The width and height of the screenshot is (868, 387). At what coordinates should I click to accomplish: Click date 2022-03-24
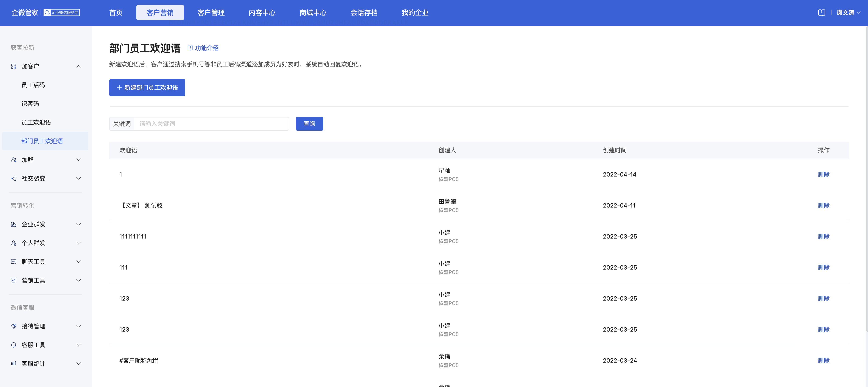[620, 360]
